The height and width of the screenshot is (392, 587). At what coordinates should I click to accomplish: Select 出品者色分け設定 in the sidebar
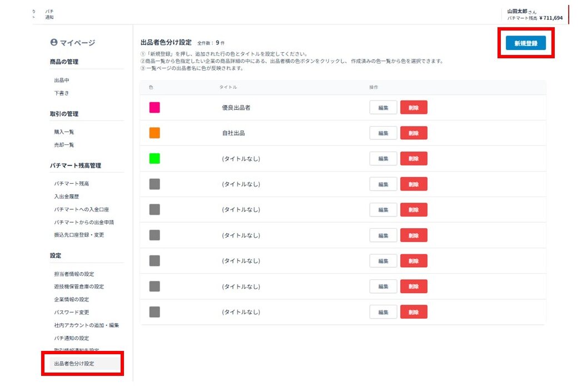[x=74, y=364]
